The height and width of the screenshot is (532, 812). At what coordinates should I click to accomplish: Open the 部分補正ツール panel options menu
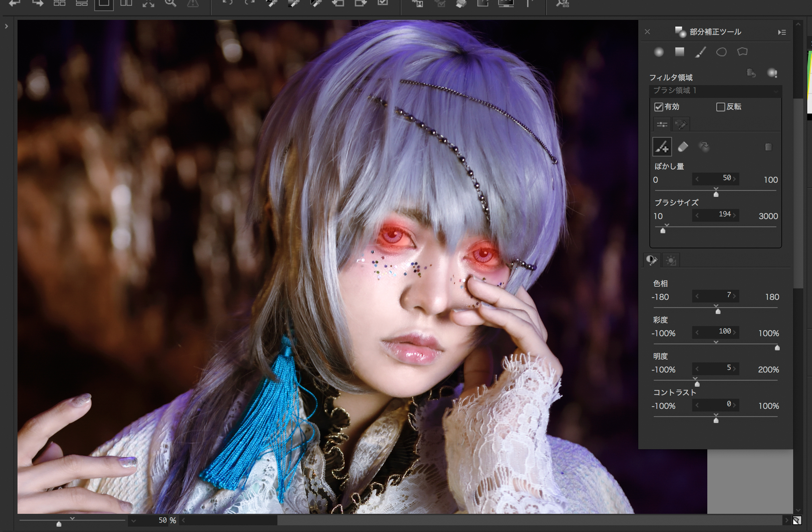782,32
